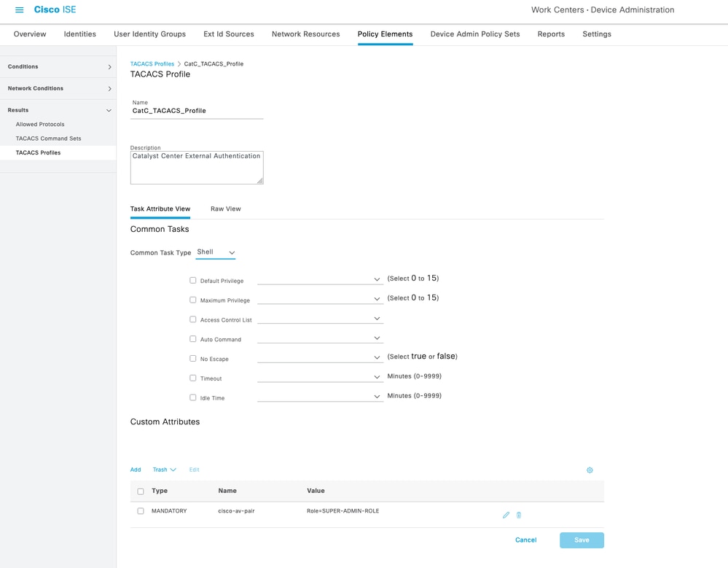Screen dimensions: 728x568
Task: Click the Type column header
Action: 160,491
